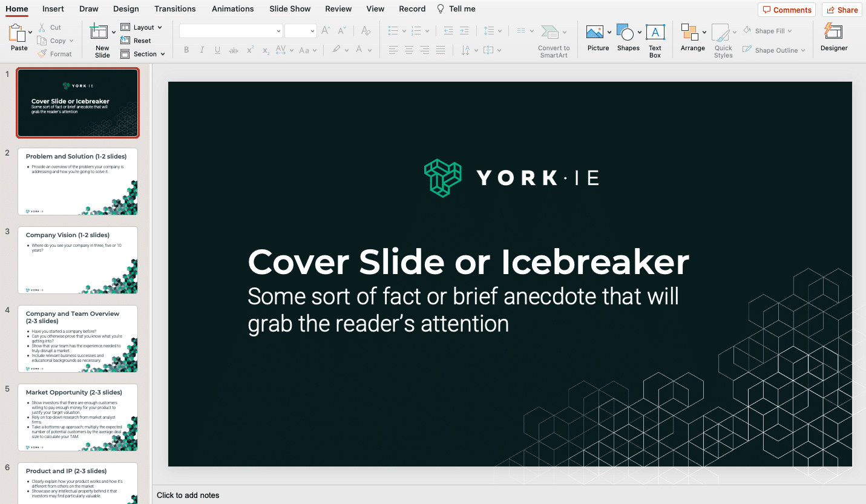Increase font size with the larger A

pos(326,30)
